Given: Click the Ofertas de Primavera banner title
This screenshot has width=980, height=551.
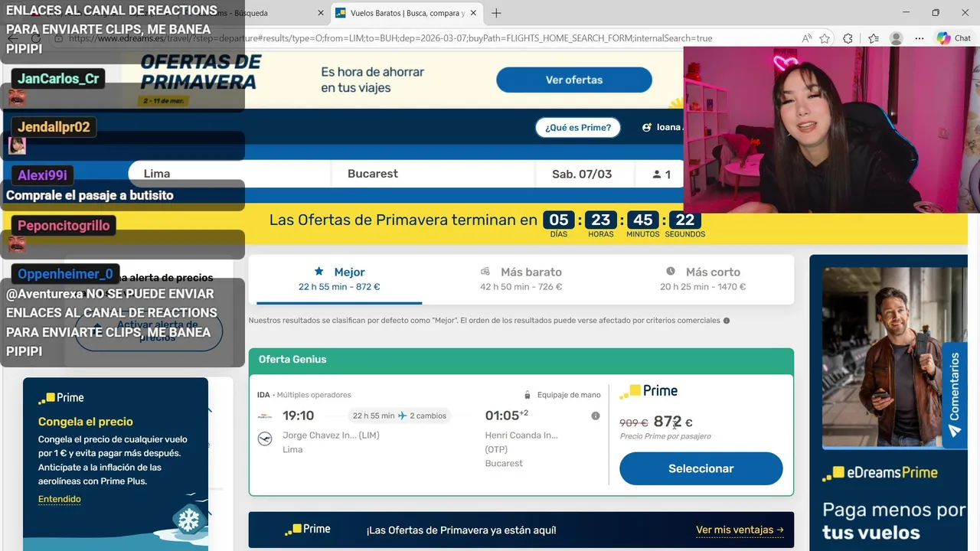Looking at the screenshot, I should (201, 72).
